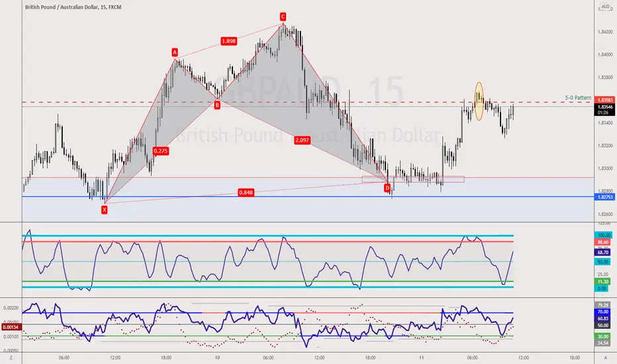Image resolution: width=617 pixels, height=364 pixels.
Task: Click green lower indicator label '30.00'
Action: coord(603,336)
